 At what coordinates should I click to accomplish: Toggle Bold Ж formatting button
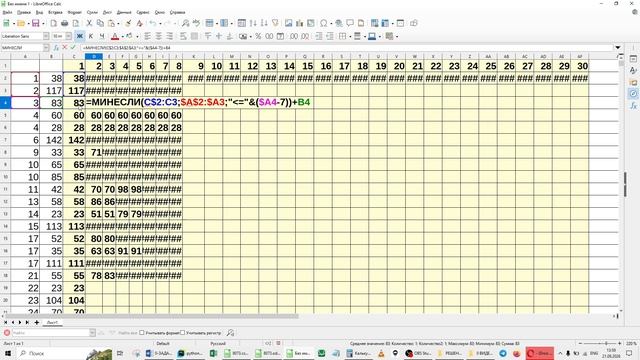click(80, 36)
